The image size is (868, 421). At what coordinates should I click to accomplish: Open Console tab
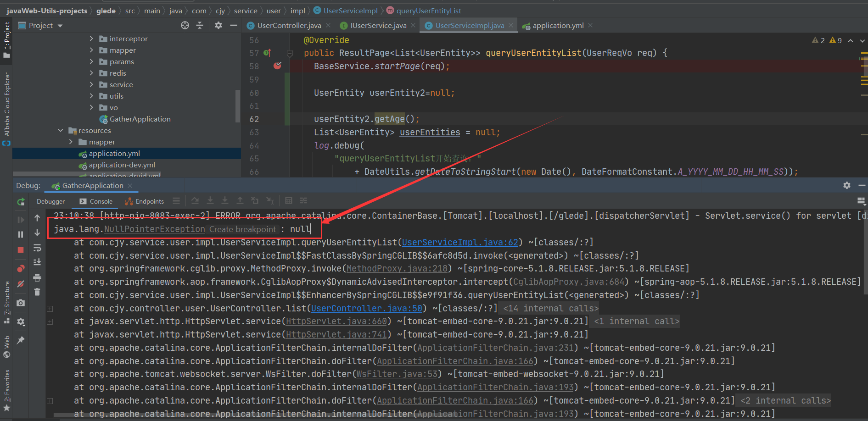(95, 201)
